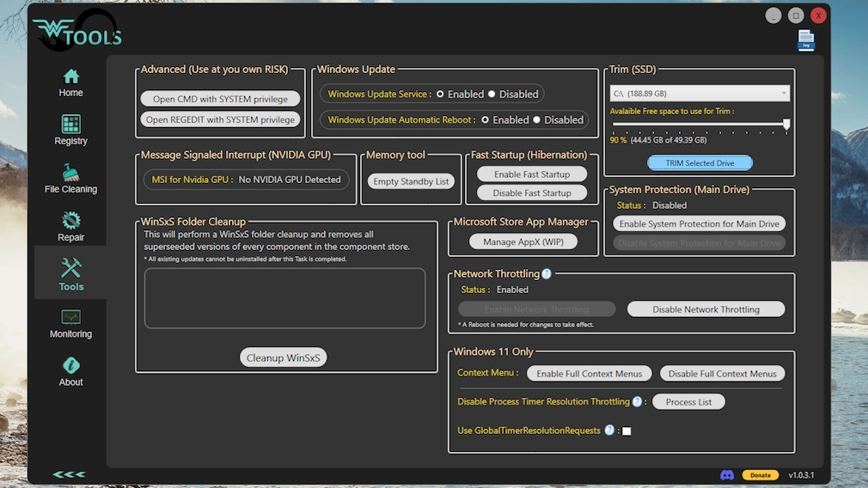Open the Monitoring sidebar icon
Screen dimensions: 868x488
pos(70,318)
